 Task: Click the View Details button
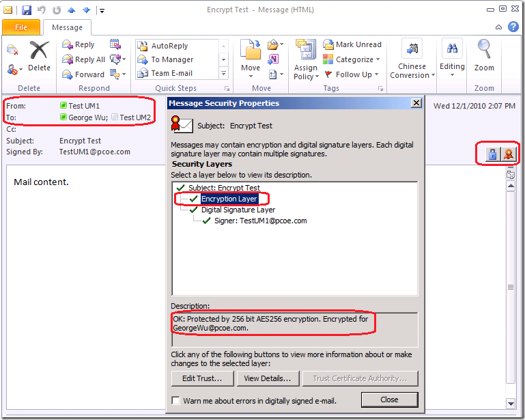tap(268, 378)
